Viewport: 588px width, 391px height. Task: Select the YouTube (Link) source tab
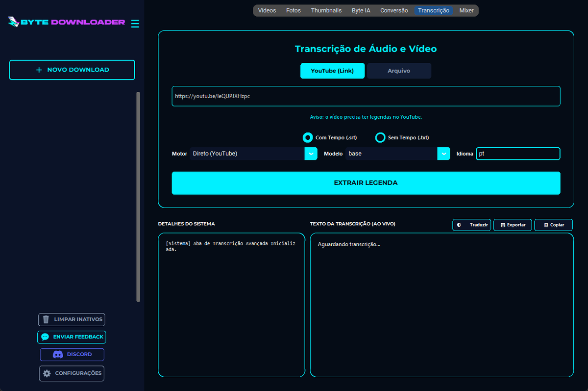[333, 71]
